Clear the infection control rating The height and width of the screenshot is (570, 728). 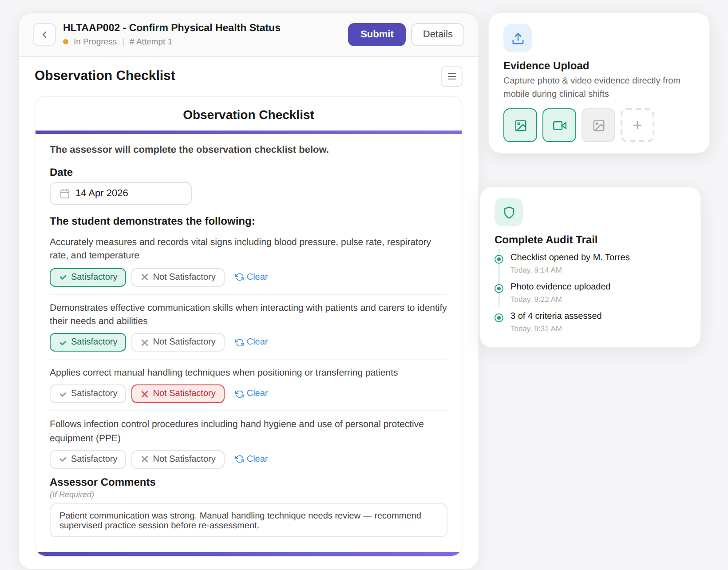tap(251, 459)
